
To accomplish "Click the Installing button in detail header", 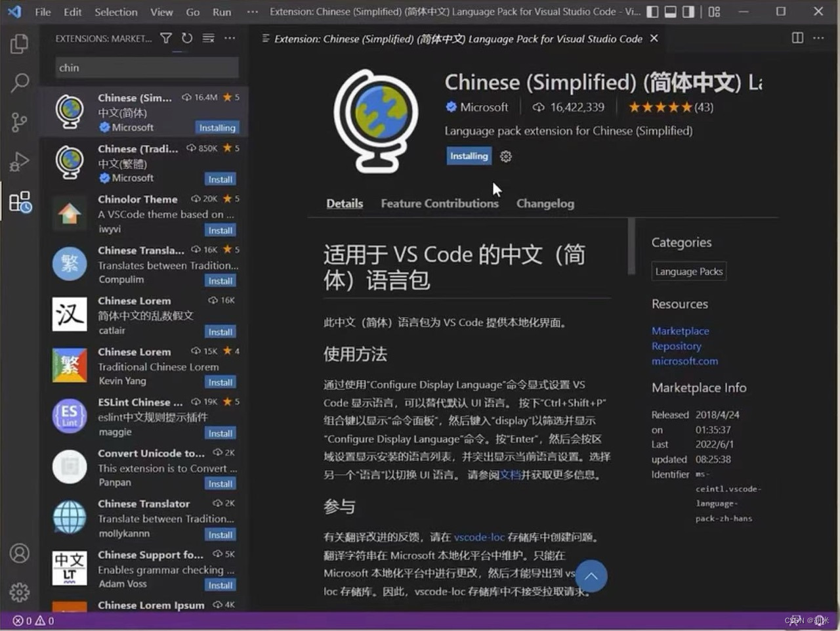I will coord(469,156).
